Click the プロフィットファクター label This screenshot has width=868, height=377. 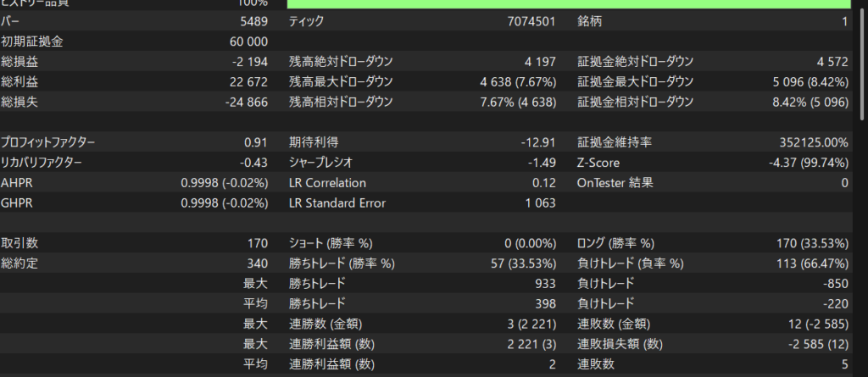coord(48,142)
